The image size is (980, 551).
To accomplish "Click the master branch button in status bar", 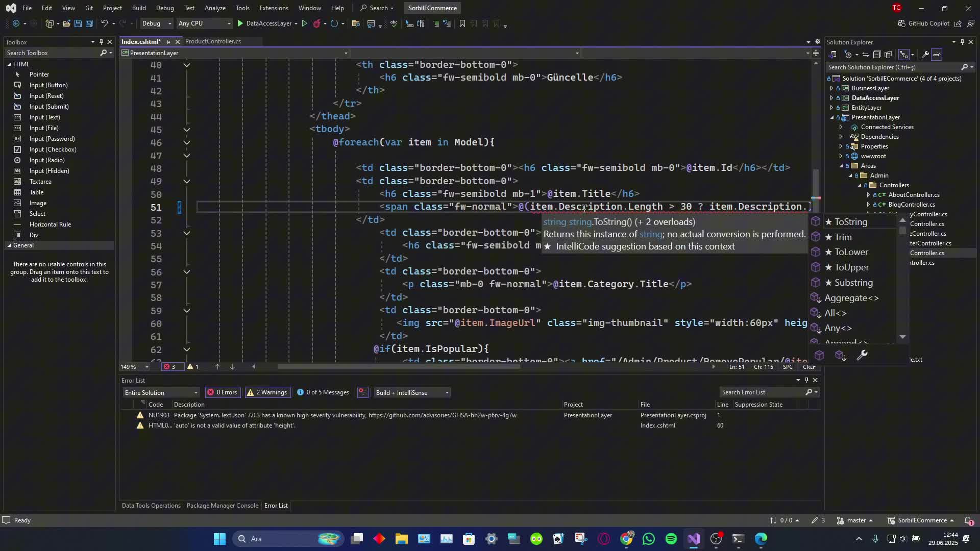I will 855,520.
